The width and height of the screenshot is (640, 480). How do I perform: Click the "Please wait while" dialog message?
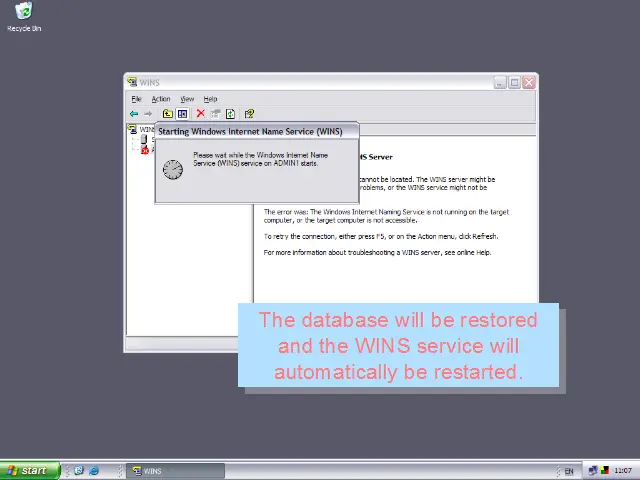point(260,159)
